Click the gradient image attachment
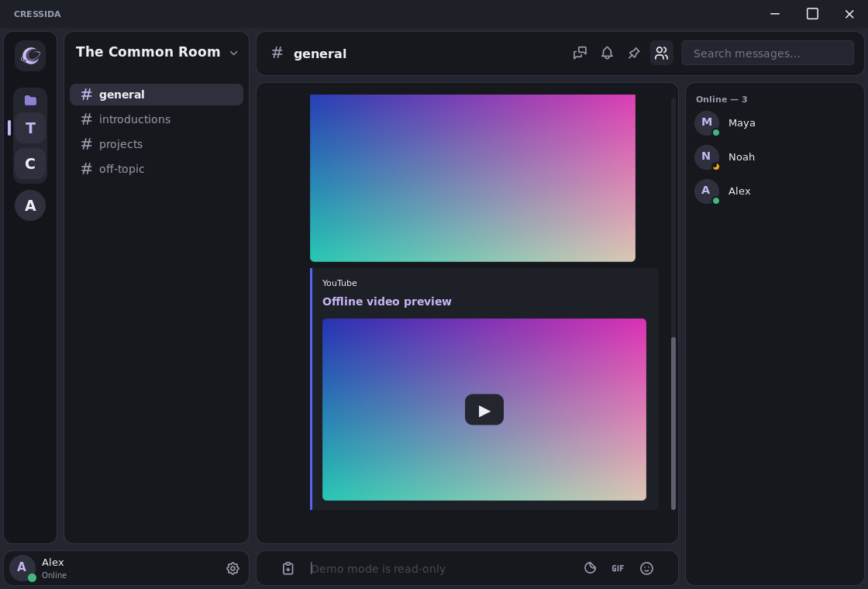Screen dimensions: 868x589 pyautogui.click(x=473, y=177)
